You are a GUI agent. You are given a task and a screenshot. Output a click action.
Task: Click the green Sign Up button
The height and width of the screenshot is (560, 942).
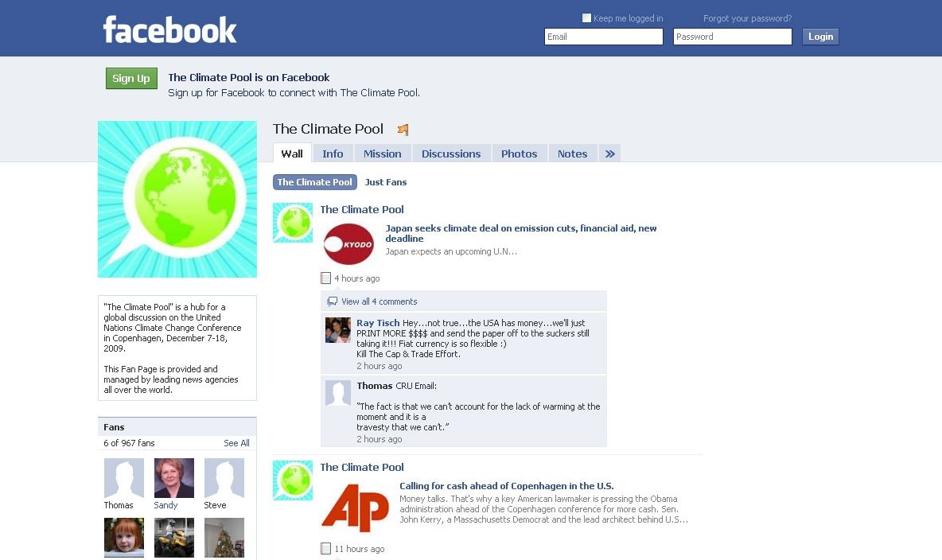click(131, 78)
